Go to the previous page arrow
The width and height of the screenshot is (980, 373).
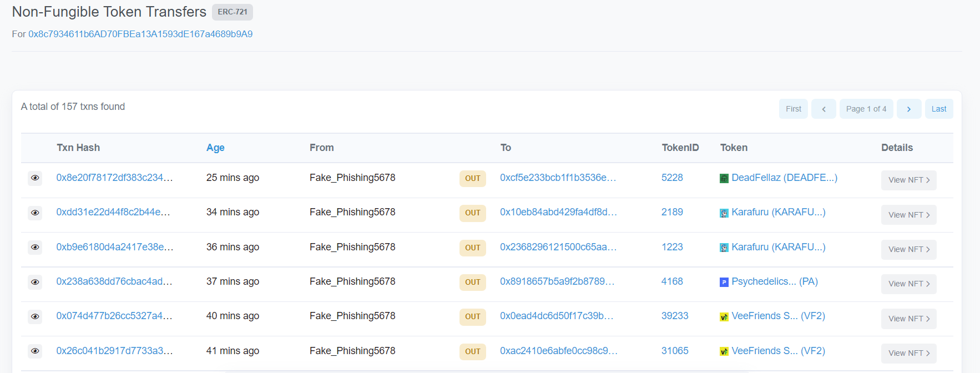[x=824, y=109]
